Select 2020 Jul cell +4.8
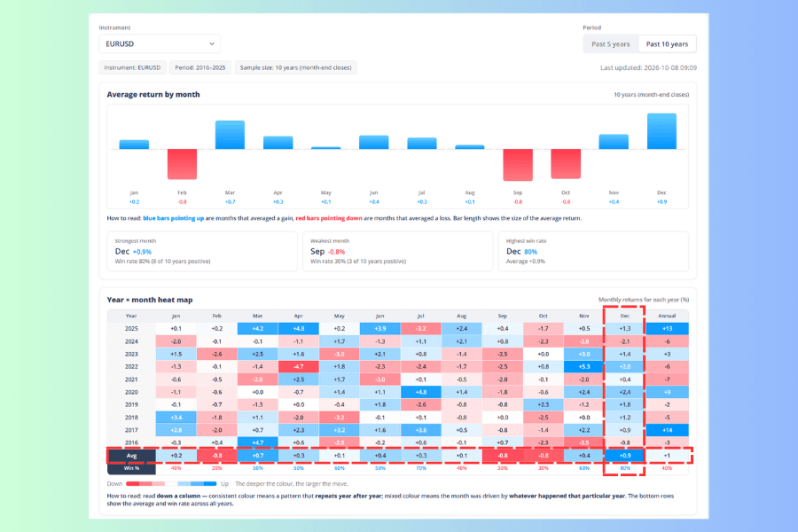 [x=421, y=392]
